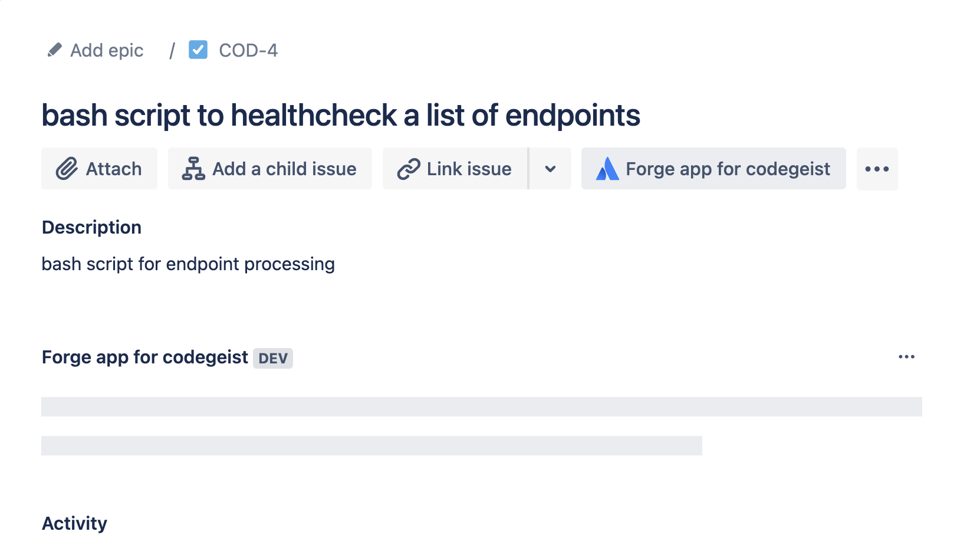
Task: Select the Add a child issue text
Action: coord(284,169)
